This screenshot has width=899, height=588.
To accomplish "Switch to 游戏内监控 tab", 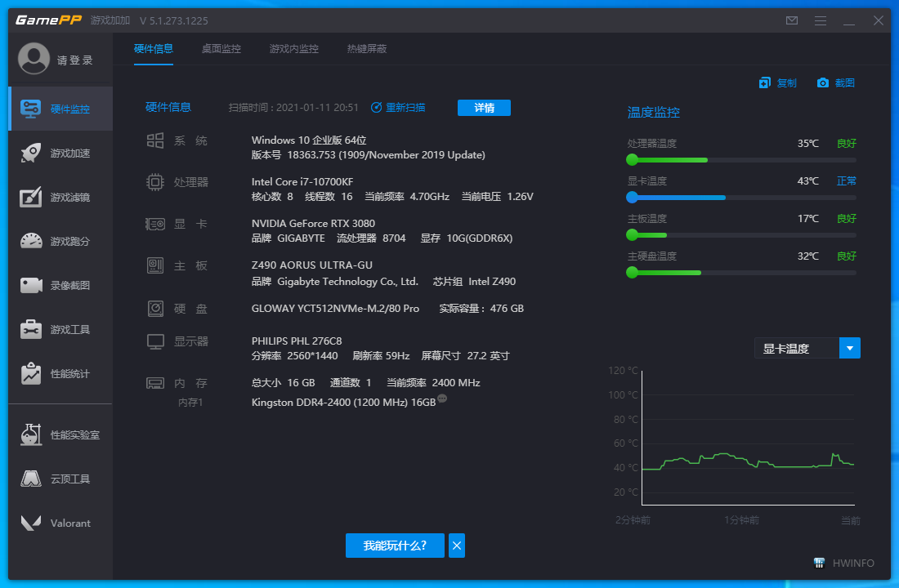I will (294, 49).
